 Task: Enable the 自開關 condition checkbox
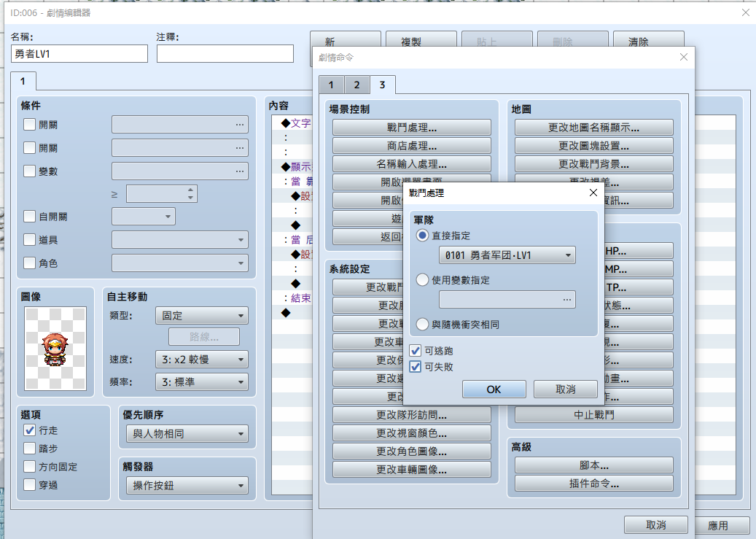click(x=29, y=216)
